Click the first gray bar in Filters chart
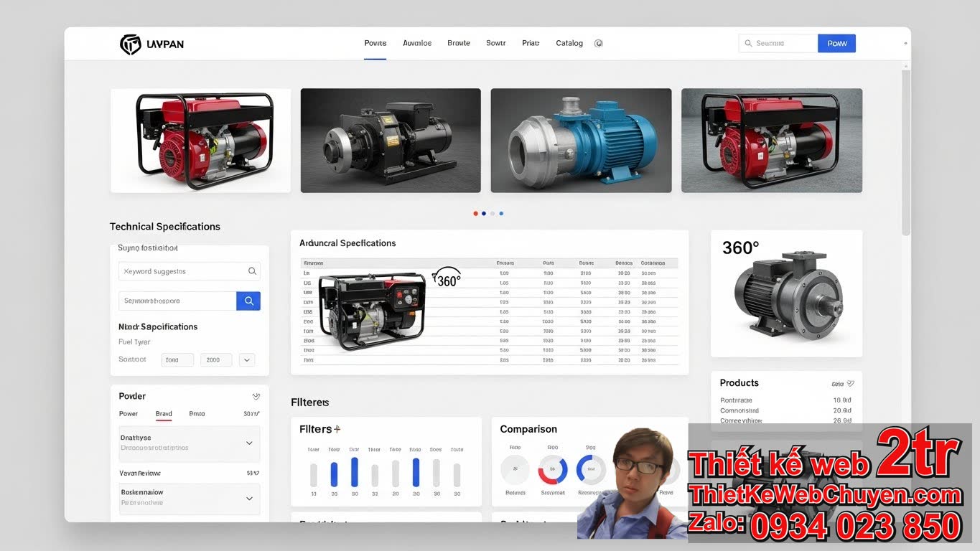This screenshot has height=551, width=980. 314,475
